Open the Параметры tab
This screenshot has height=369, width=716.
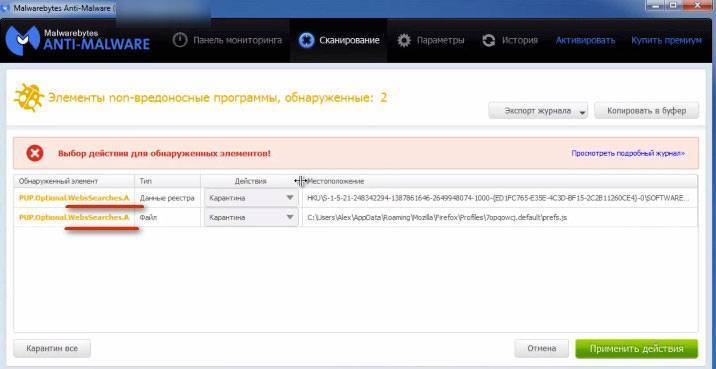430,40
